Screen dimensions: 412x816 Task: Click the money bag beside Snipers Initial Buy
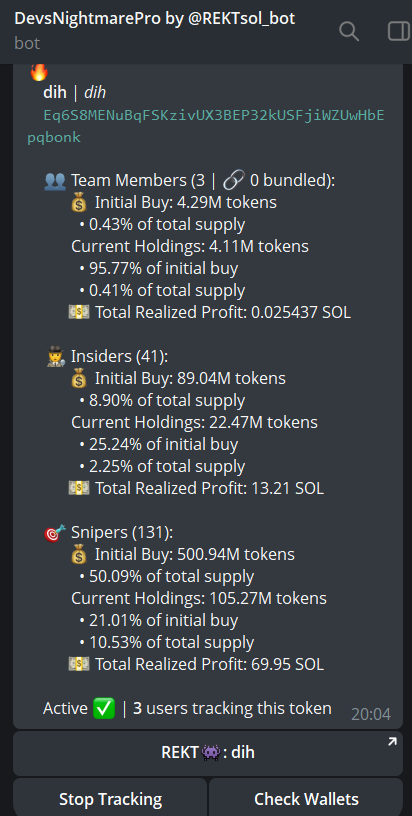coord(79,554)
